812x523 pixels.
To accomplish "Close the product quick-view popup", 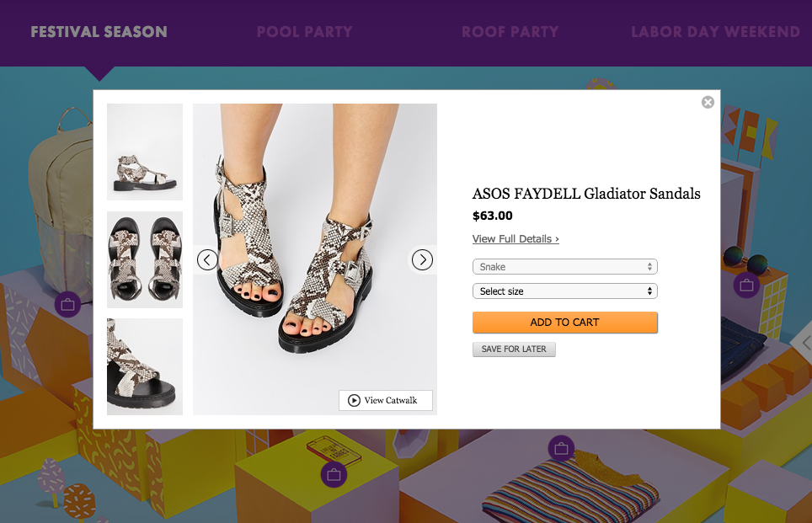I will [x=708, y=102].
